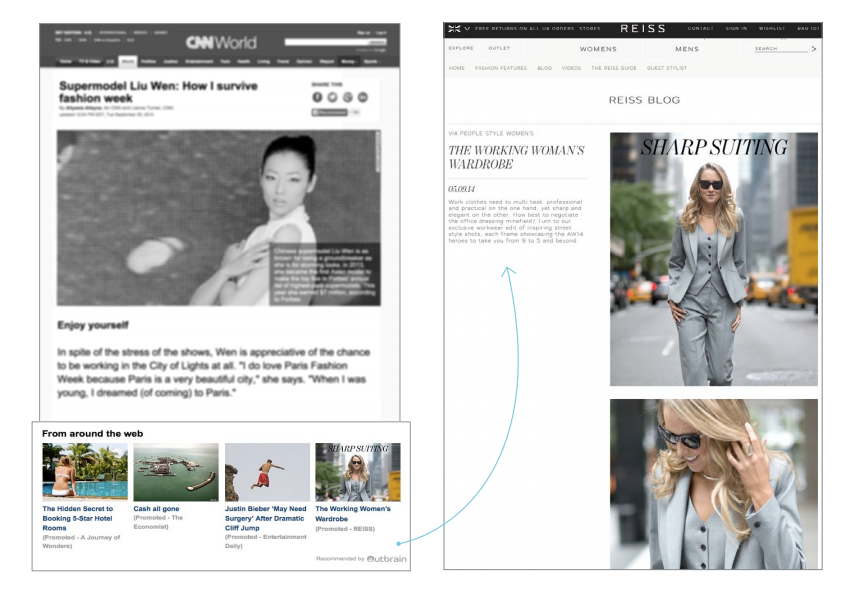Click the CNN World logo
The width and height of the screenshot is (866, 598).
[x=221, y=43]
